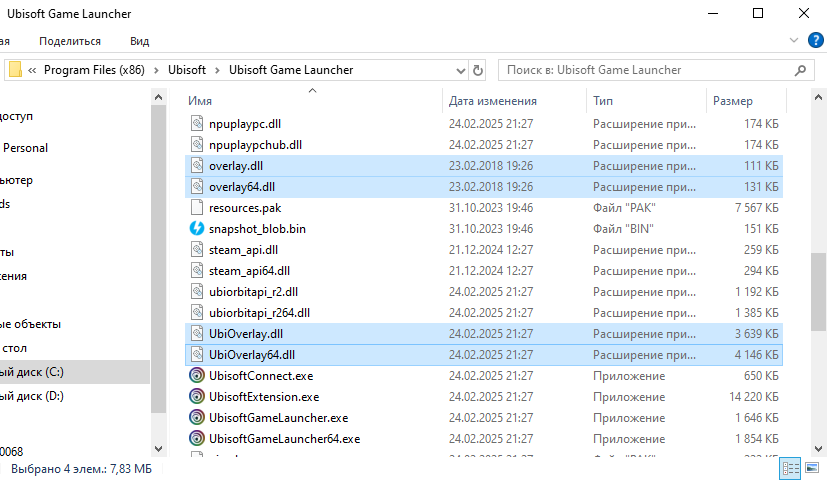828x480 pixels.
Task: Click the npuplaypchub.dll file icon
Action: click(x=197, y=145)
